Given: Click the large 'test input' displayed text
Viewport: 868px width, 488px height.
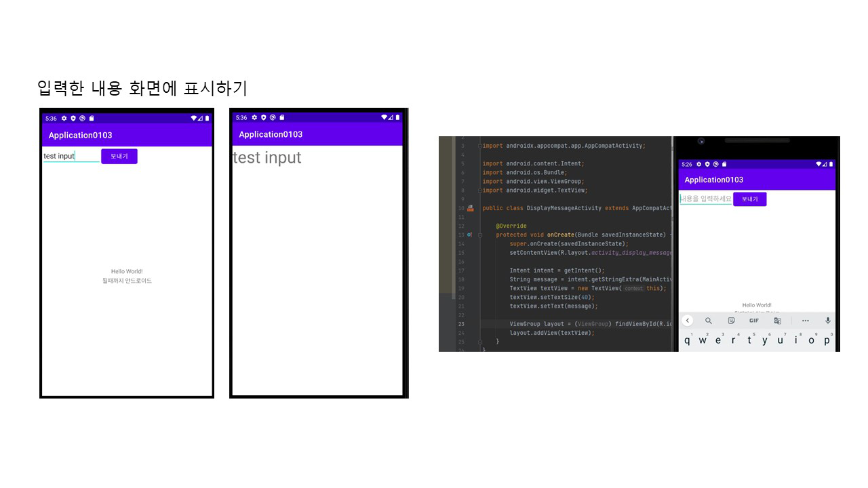Looking at the screenshot, I should coord(267,158).
